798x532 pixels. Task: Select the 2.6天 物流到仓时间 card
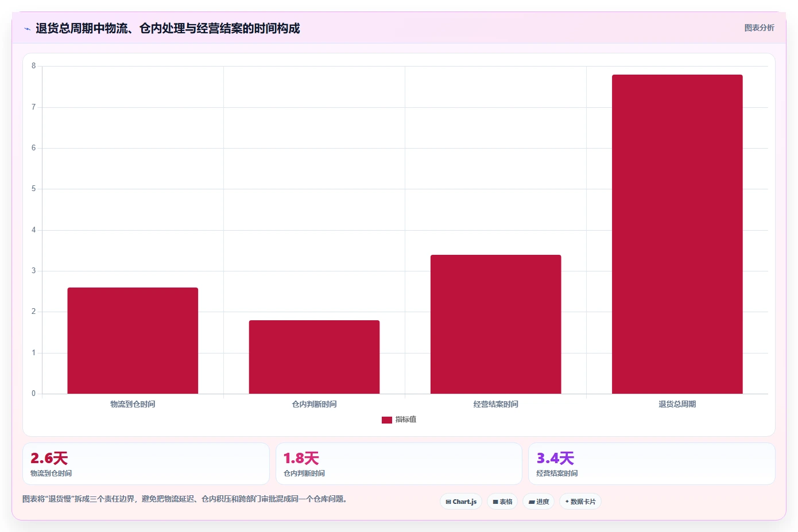point(146,464)
